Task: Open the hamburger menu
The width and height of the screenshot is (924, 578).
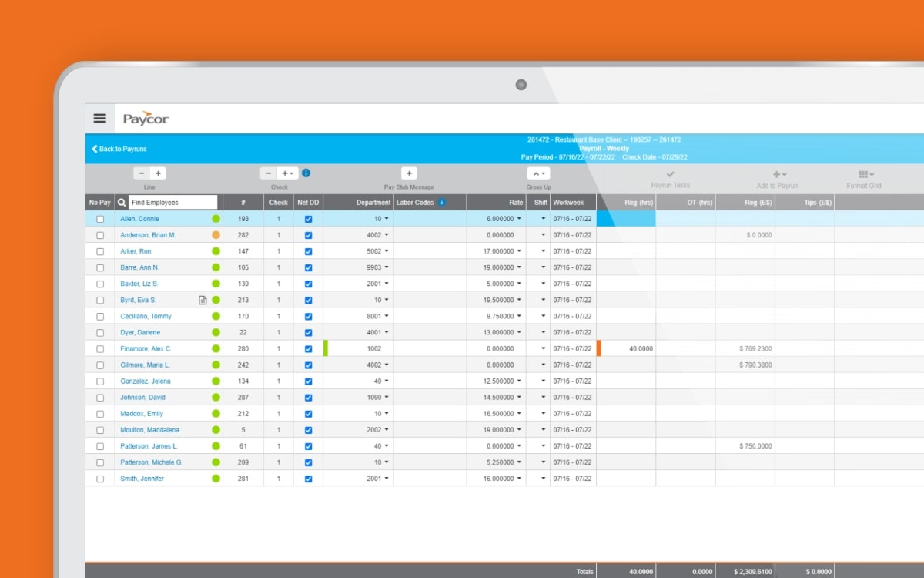Action: (99, 117)
